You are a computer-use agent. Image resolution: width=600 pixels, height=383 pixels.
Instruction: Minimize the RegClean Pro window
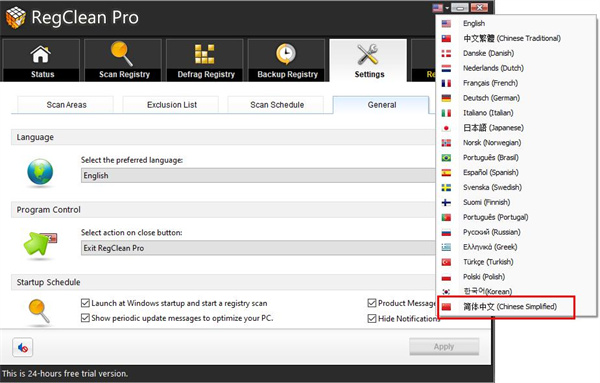click(x=460, y=8)
